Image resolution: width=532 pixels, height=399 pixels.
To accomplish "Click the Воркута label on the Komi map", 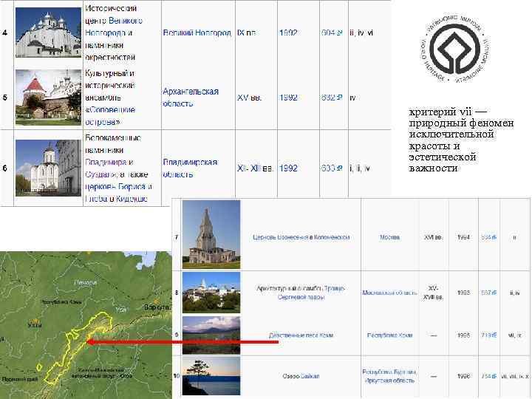I will coord(158,307).
